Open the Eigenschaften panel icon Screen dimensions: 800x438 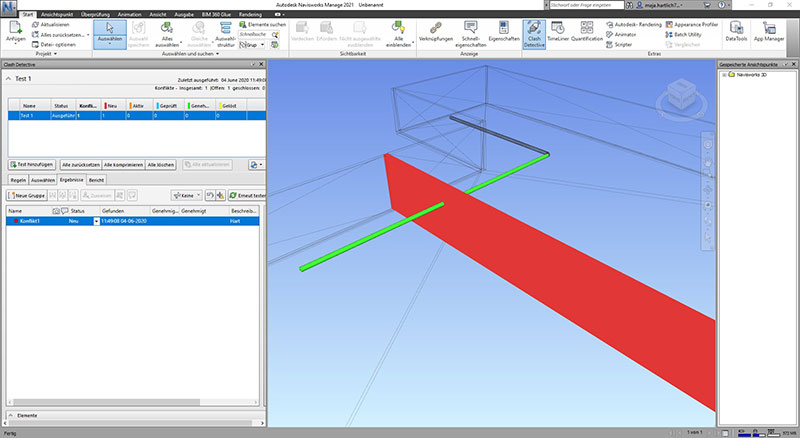504,28
